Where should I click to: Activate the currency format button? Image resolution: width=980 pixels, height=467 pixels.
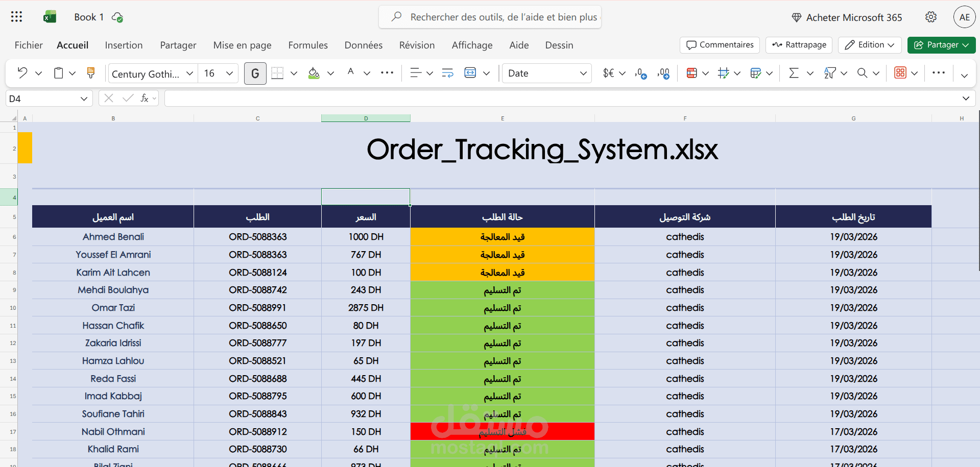[x=609, y=72]
